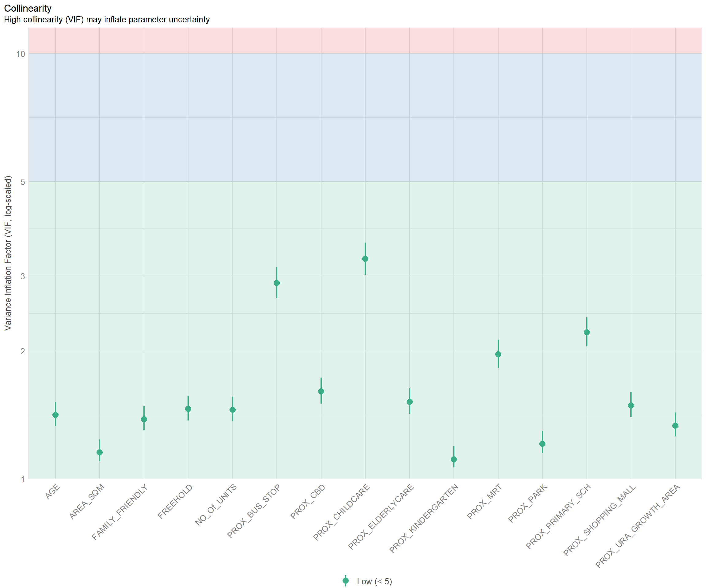This screenshot has height=588, width=706.
Task: Click the y-axis Variance Inflation Factor label
Action: (8, 253)
